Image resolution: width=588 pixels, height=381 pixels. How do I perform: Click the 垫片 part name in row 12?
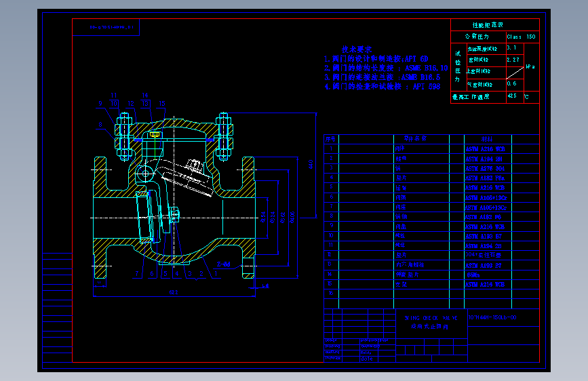click(401, 255)
